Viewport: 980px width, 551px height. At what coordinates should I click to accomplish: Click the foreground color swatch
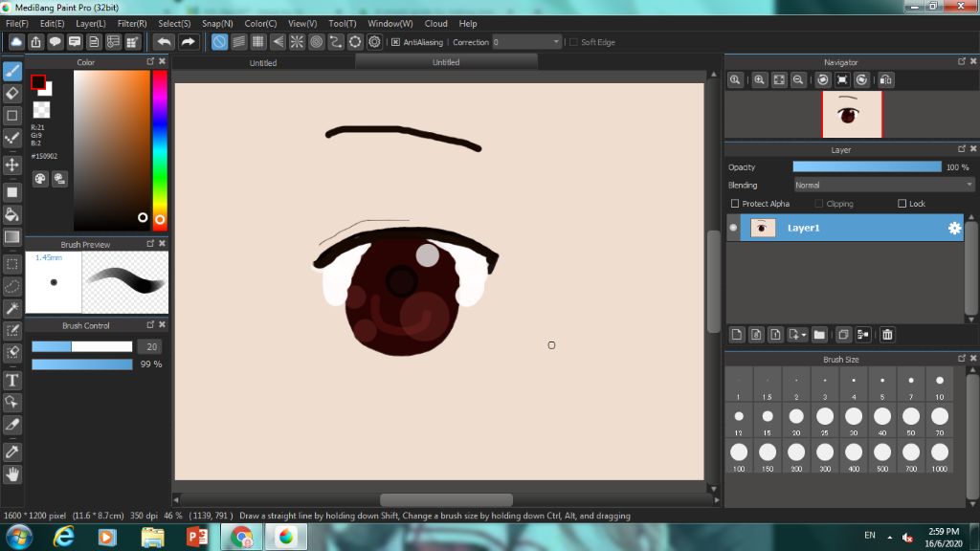point(38,82)
